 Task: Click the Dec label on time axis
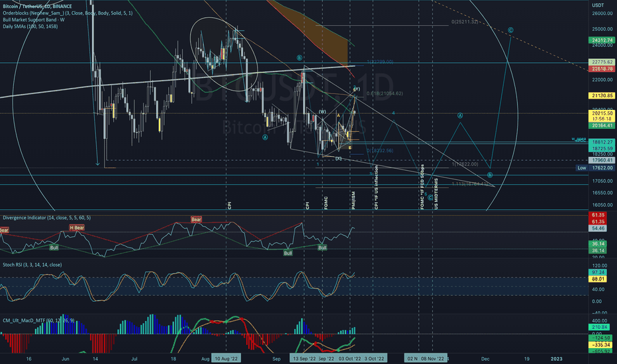click(485, 359)
